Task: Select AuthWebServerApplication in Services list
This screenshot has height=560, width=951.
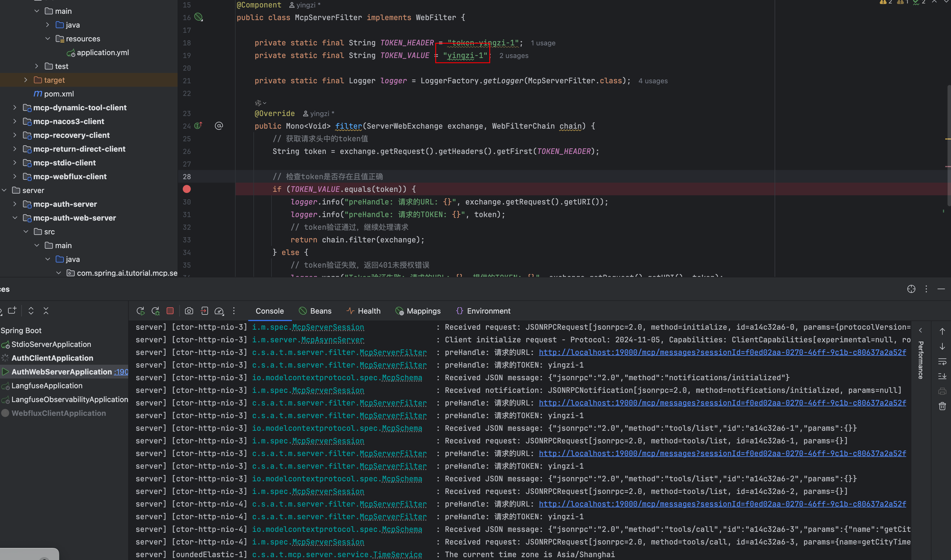Action: [x=61, y=372]
